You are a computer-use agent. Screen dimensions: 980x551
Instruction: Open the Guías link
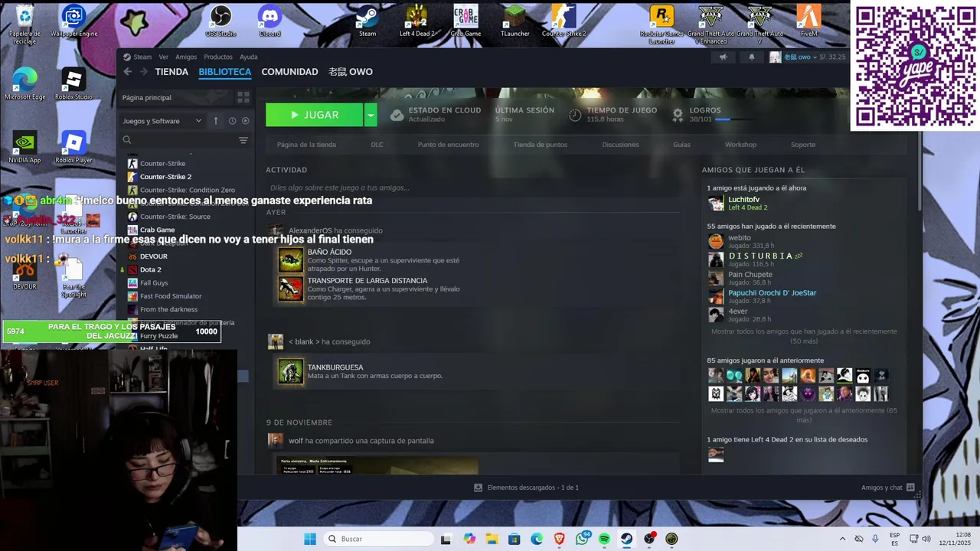(681, 145)
